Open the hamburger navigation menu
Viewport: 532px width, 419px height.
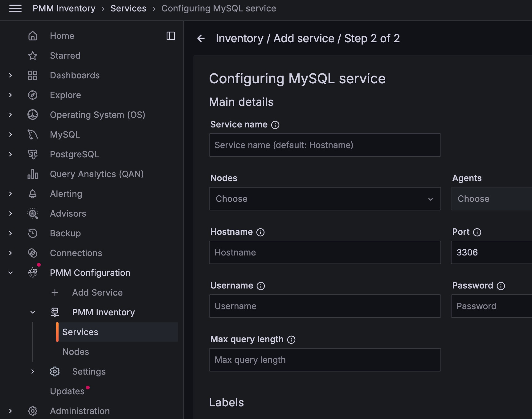(15, 9)
